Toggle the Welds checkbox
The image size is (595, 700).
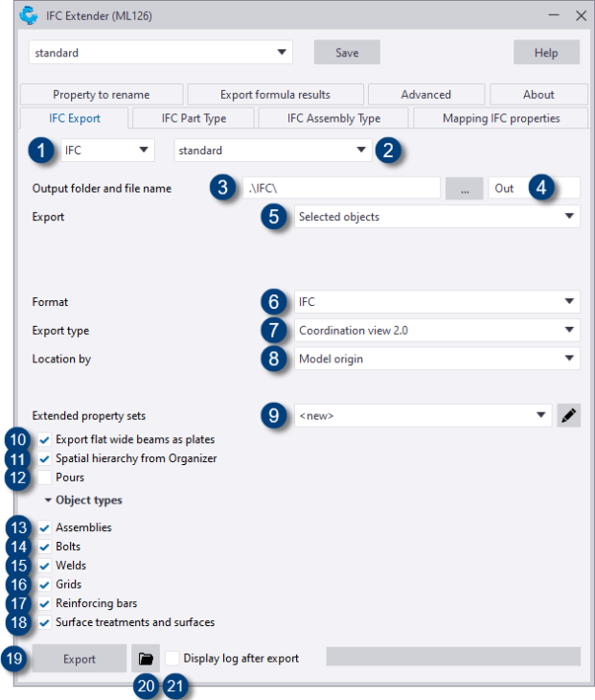pos(44,566)
